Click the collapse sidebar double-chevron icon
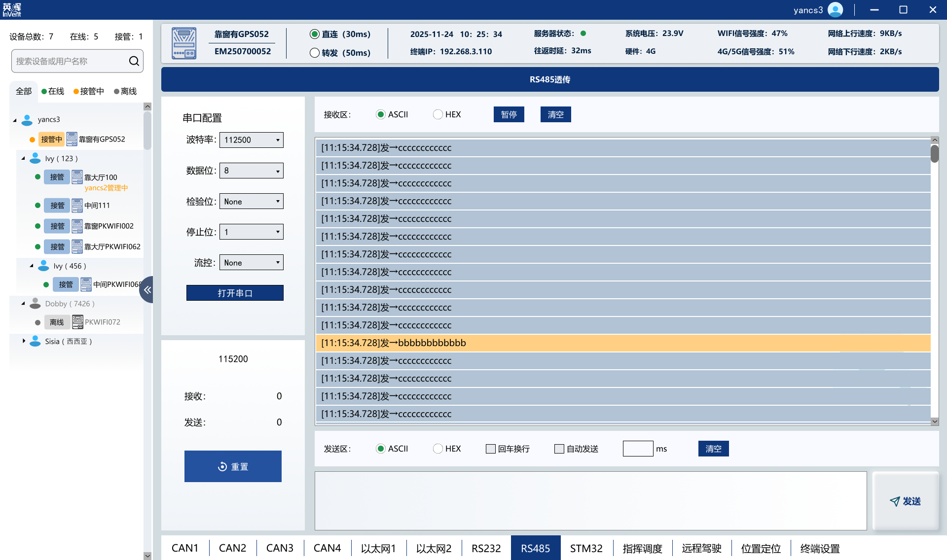 147,290
